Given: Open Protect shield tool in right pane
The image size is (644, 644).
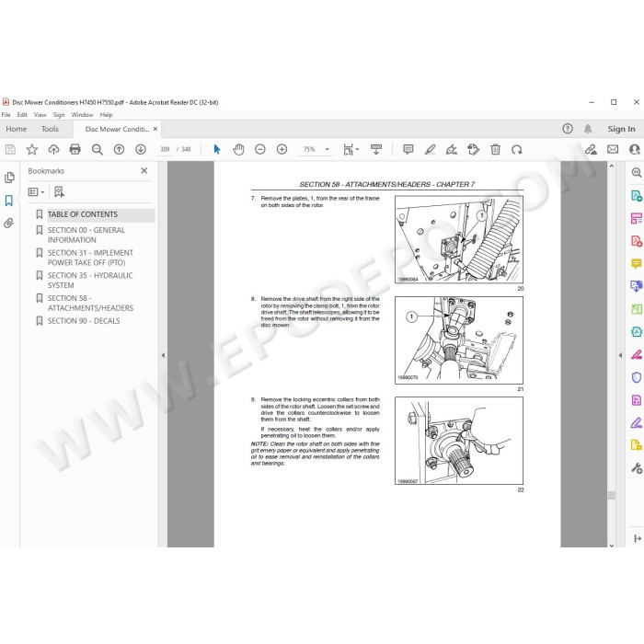Looking at the screenshot, I should pyautogui.click(x=637, y=377).
